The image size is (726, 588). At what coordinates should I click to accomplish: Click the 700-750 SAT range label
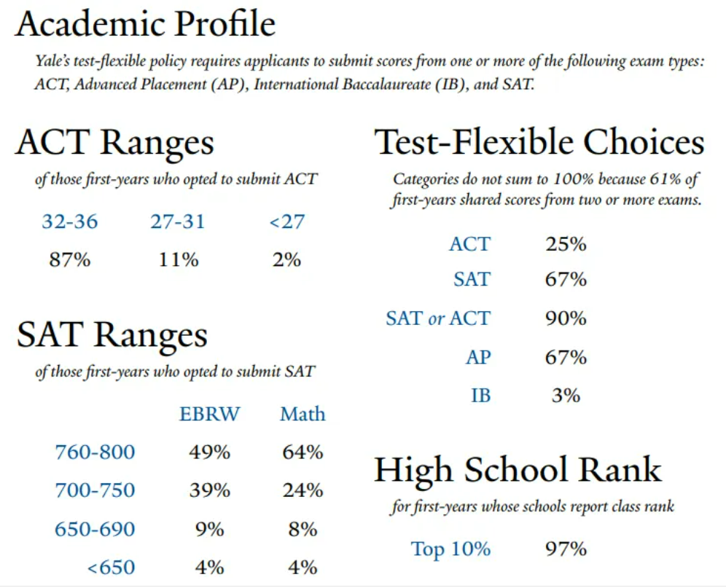coord(95,490)
